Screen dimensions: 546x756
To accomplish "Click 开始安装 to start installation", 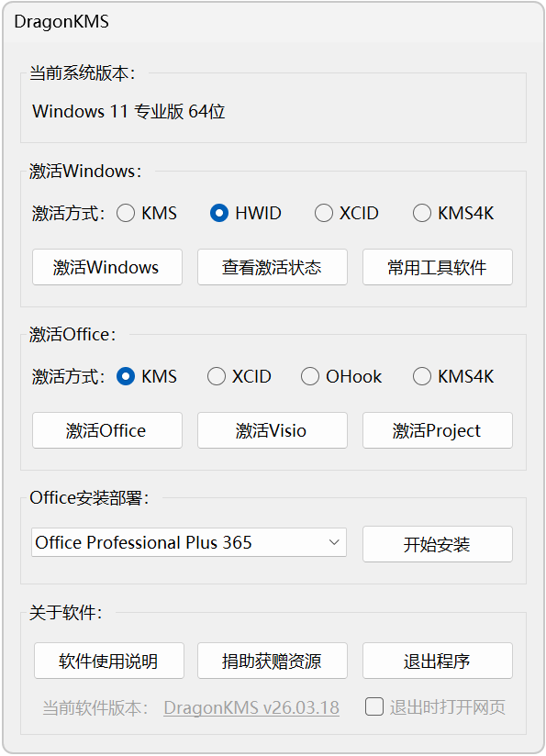I will click(438, 544).
